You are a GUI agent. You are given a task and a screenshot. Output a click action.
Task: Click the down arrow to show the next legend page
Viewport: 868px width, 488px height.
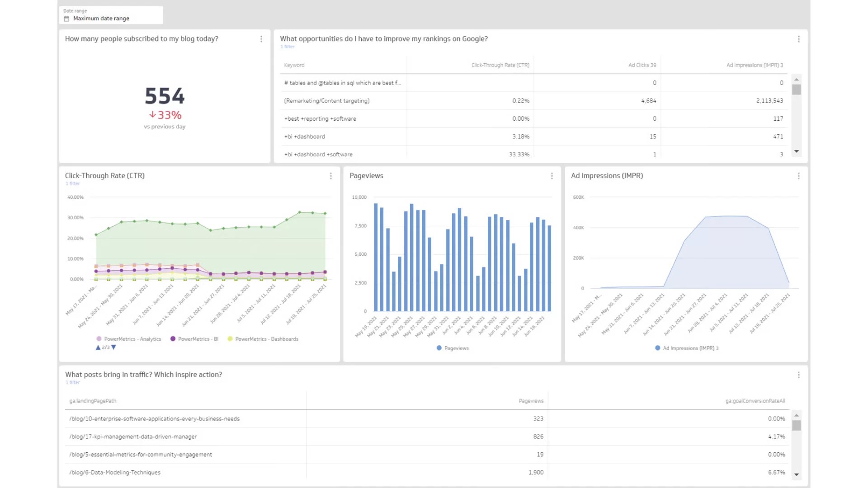point(113,347)
